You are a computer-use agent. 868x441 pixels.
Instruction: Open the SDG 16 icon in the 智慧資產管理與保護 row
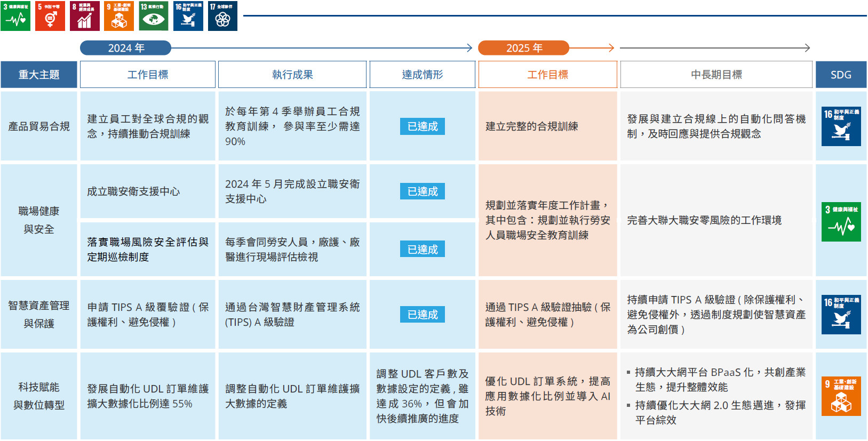point(841,315)
